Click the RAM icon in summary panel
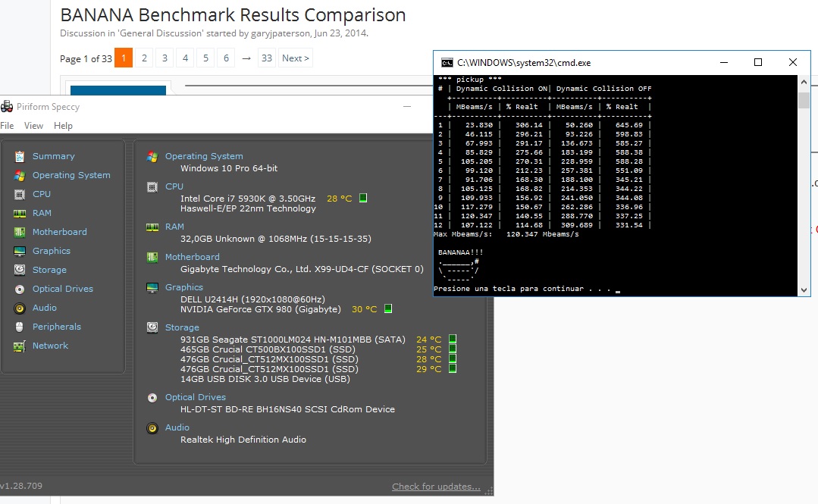 [152, 227]
